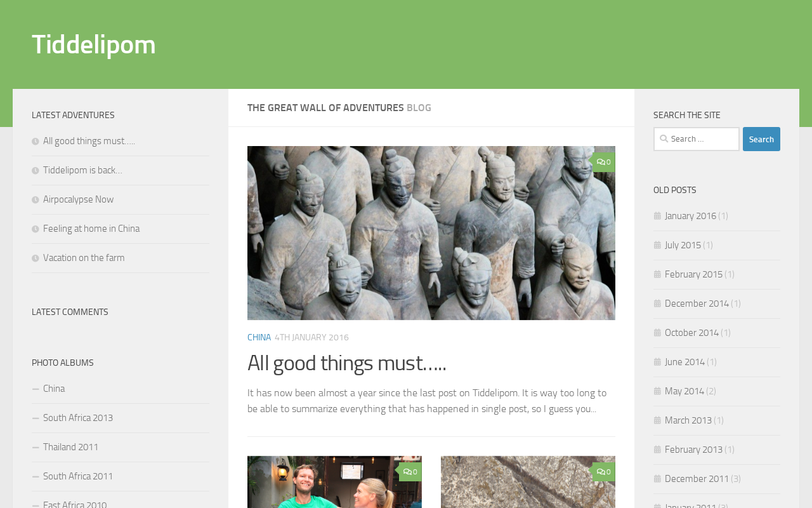Focus the Search the site input box

pos(697,139)
